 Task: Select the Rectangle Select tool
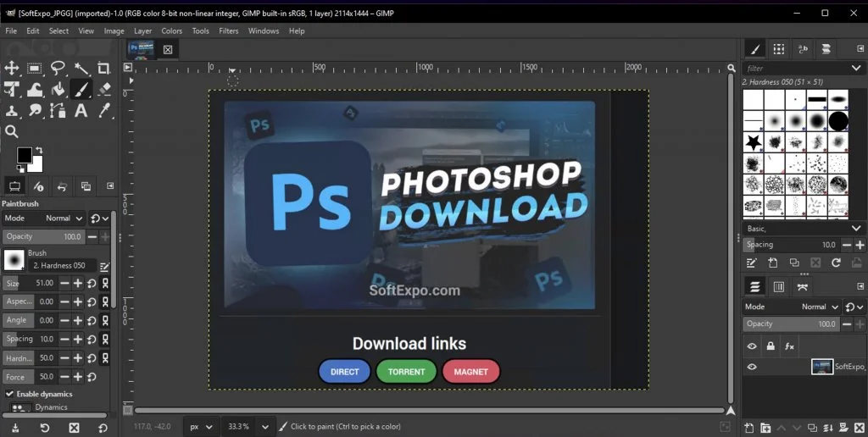pos(35,69)
